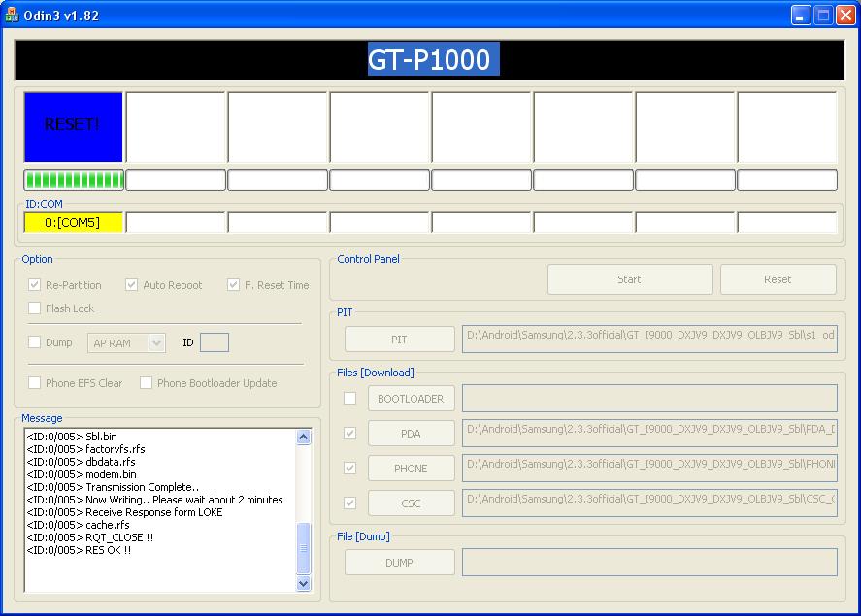The image size is (861, 616).
Task: Click 'Now Writing.. Please wait' log line
Action: click(x=155, y=500)
